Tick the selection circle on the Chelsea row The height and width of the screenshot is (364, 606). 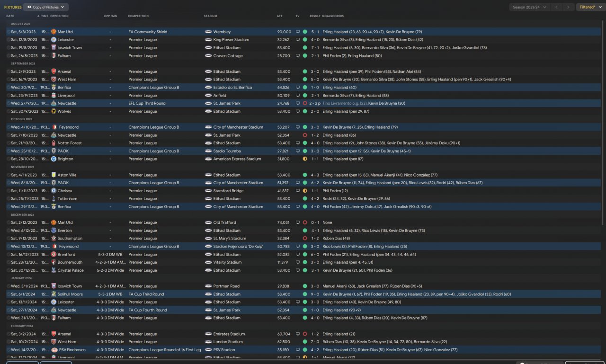click(9, 191)
